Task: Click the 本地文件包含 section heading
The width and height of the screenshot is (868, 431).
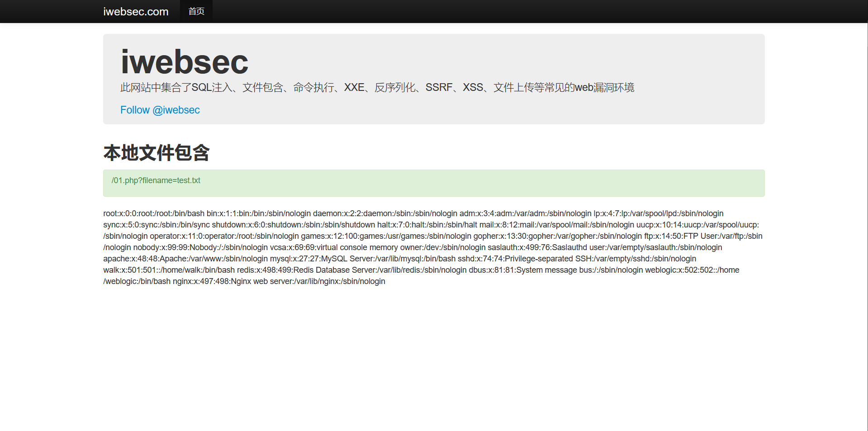Action: pyautogui.click(x=157, y=152)
